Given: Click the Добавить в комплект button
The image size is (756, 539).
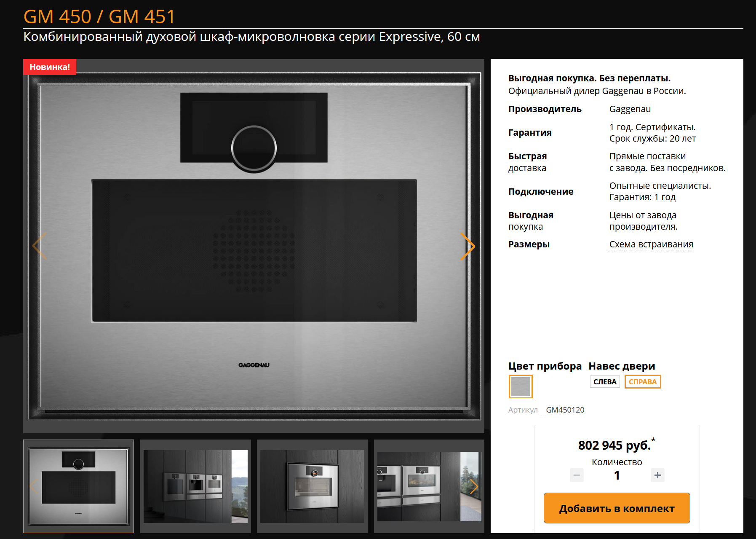Looking at the screenshot, I should point(617,508).
